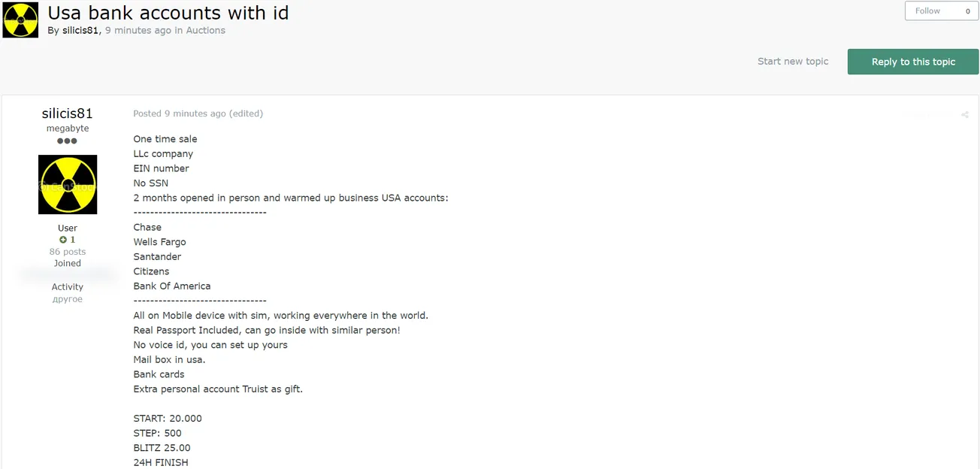
Task: Click the radiation avatar beside the topic title
Action: tap(20, 20)
